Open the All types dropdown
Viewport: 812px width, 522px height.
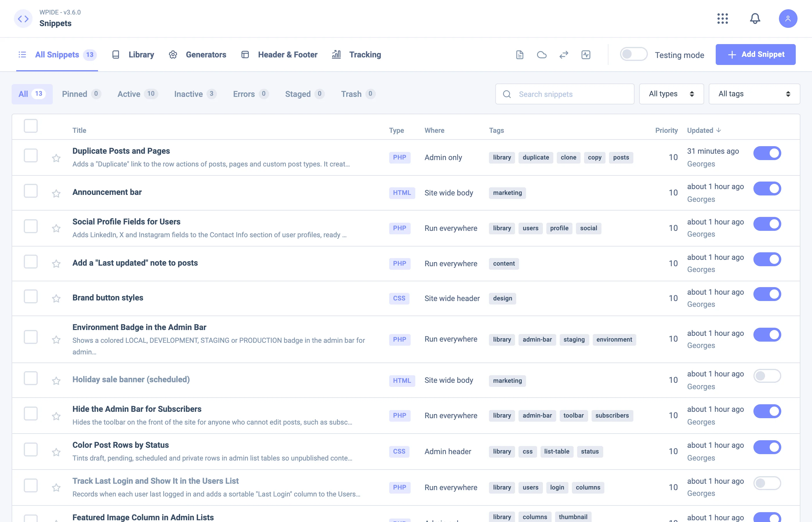pyautogui.click(x=671, y=94)
